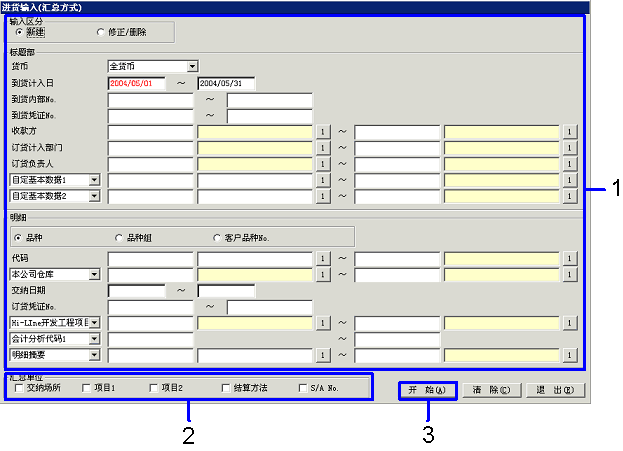Select the 修正/删除 radio button
The width and height of the screenshot is (623, 451).
[x=100, y=33]
